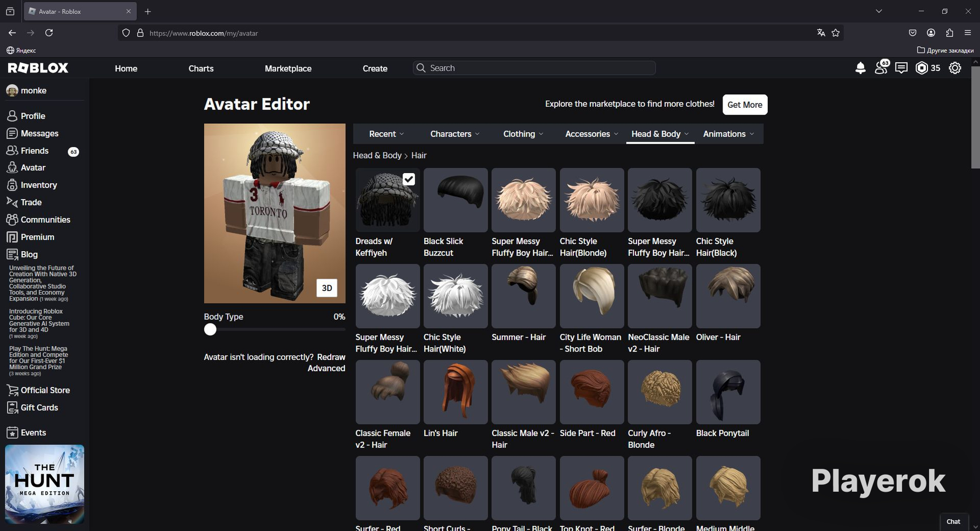Open the Firefox application menu
The height and width of the screenshot is (531, 980).
tap(968, 33)
